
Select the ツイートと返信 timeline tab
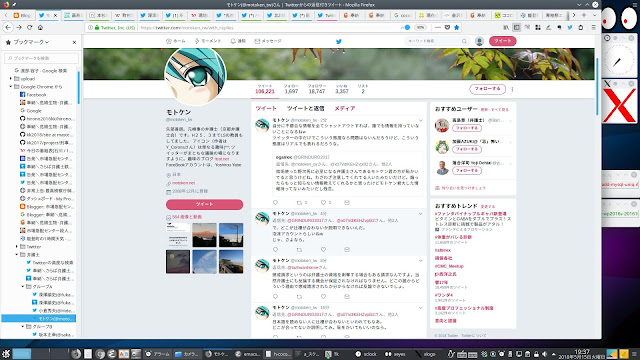click(305, 109)
